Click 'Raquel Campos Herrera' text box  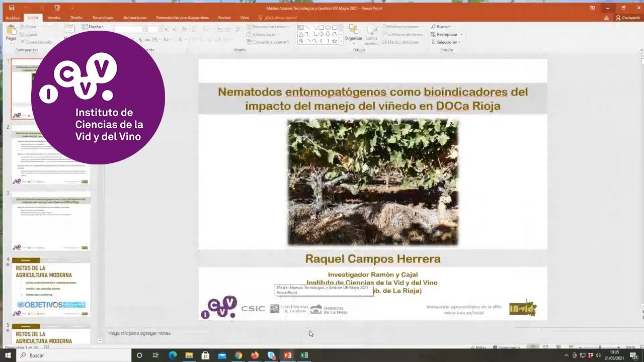click(x=373, y=259)
